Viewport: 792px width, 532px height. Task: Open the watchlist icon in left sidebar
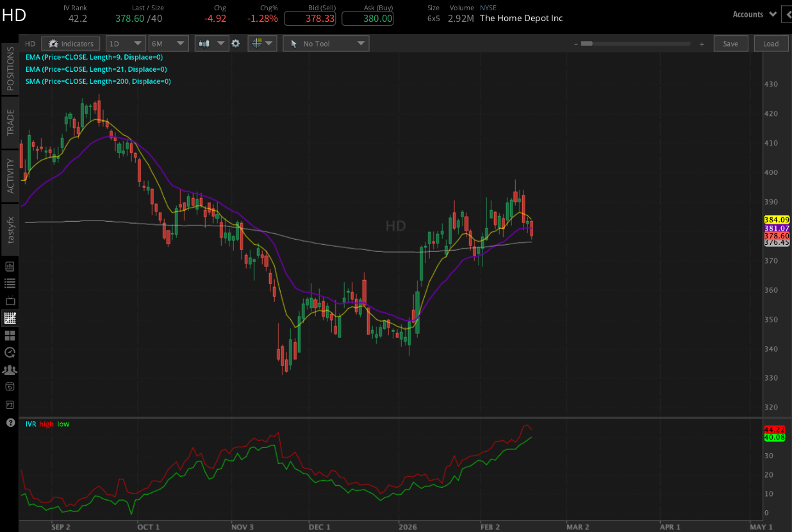point(10,283)
